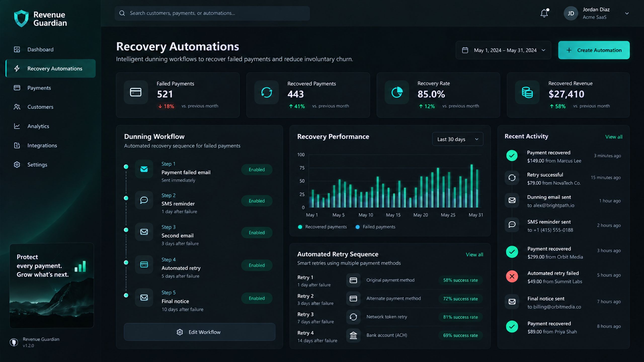644x362 pixels.
Task: Open Settings in the sidebar
Action: click(x=50, y=165)
